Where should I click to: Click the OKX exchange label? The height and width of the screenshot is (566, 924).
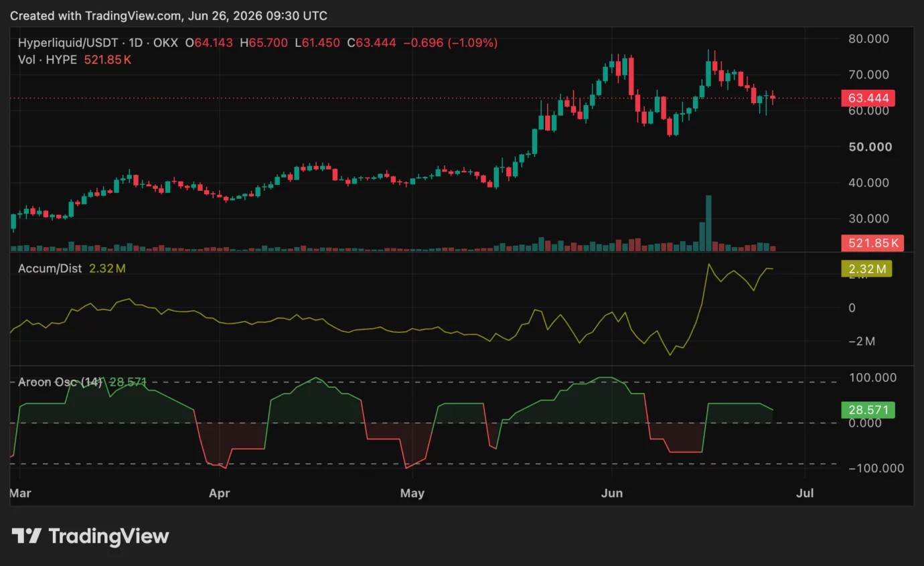point(165,43)
